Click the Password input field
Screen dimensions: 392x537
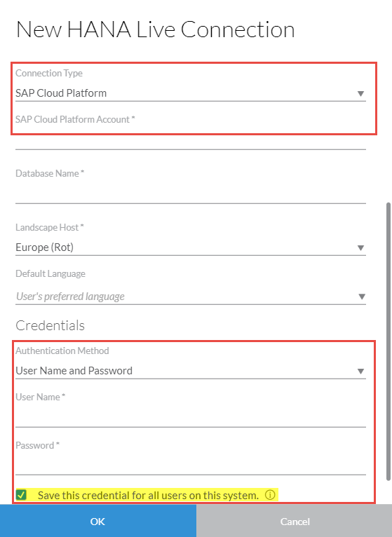point(191,465)
